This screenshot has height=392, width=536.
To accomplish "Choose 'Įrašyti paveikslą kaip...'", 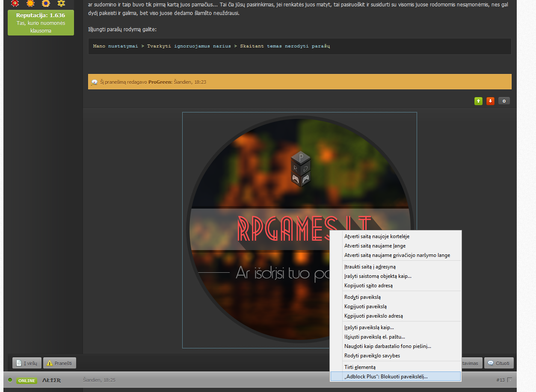I will tap(396, 327).
